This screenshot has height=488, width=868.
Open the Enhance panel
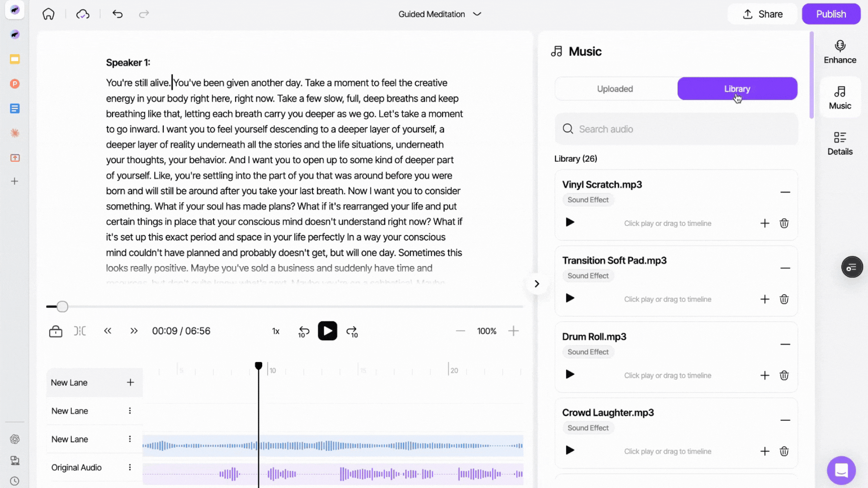(840, 52)
